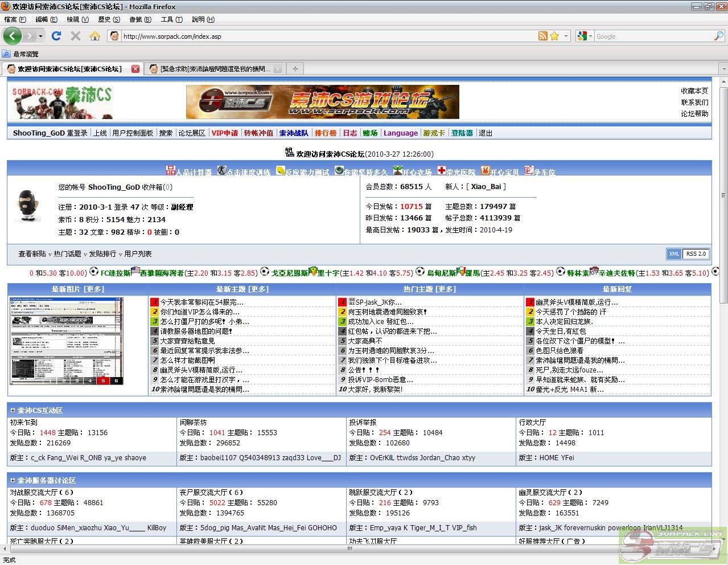728x565 pixels.
Task: Collapse the 索沛CS互动区 forum section
Action: 13,410
